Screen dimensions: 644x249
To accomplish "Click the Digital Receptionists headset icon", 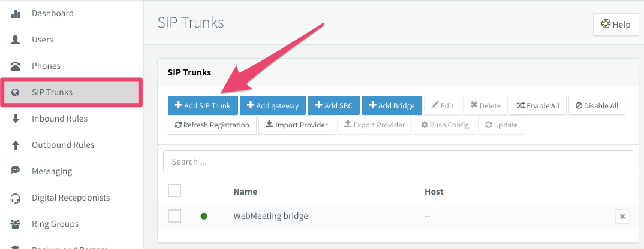I will tap(16, 198).
